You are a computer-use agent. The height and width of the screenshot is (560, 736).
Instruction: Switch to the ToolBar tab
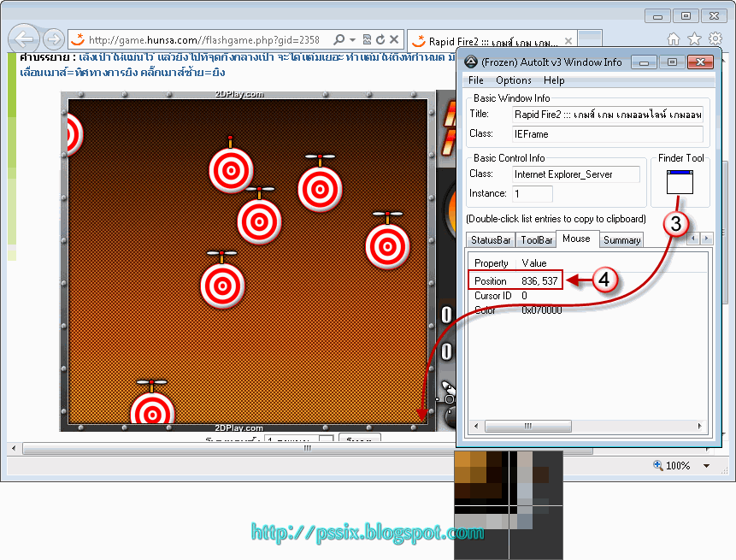537,240
